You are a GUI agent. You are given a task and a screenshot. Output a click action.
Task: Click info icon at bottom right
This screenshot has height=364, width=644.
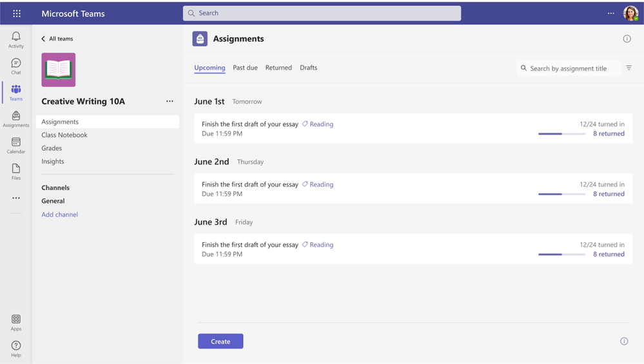[624, 341]
